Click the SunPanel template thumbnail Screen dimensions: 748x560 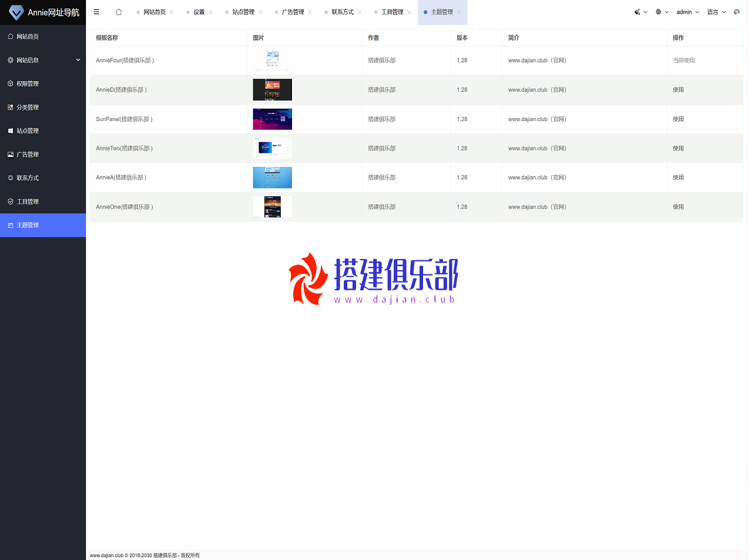(x=272, y=119)
